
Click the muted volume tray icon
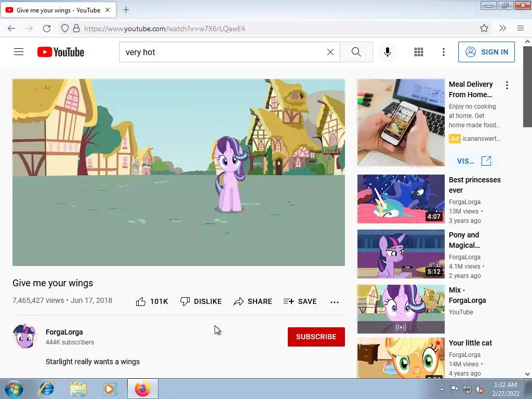tap(480, 389)
